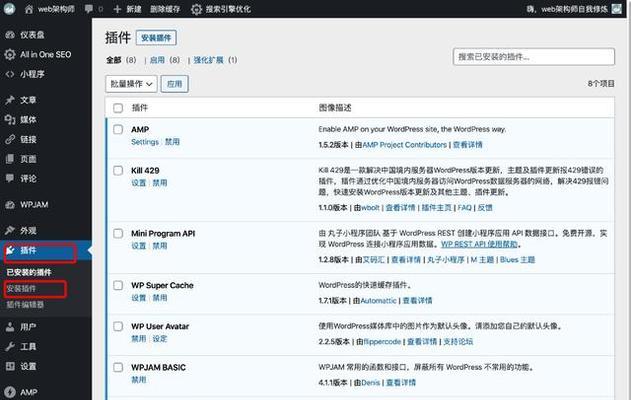Click the 安装插件 button beside page title
Screen dimensions: 631x400
[x=156, y=38]
